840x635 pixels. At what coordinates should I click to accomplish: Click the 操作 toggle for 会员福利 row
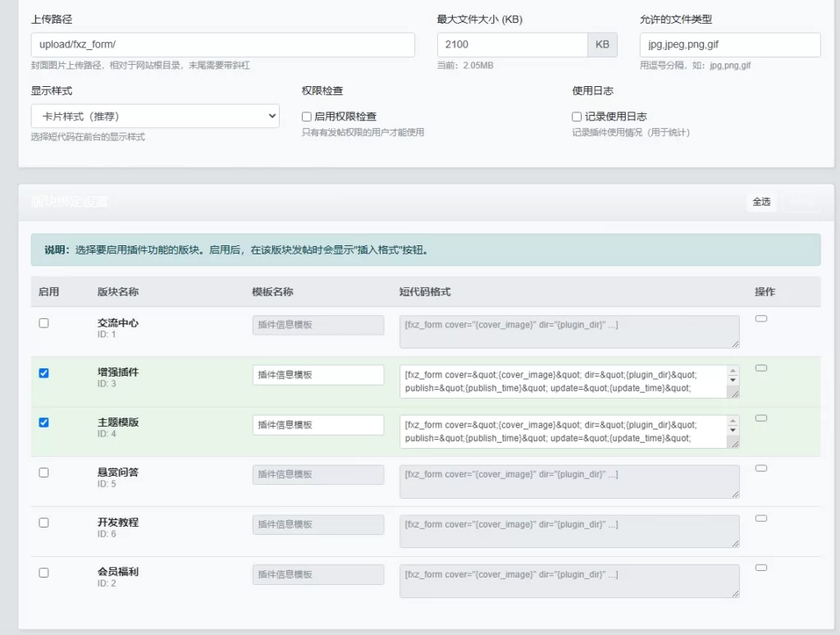762,567
